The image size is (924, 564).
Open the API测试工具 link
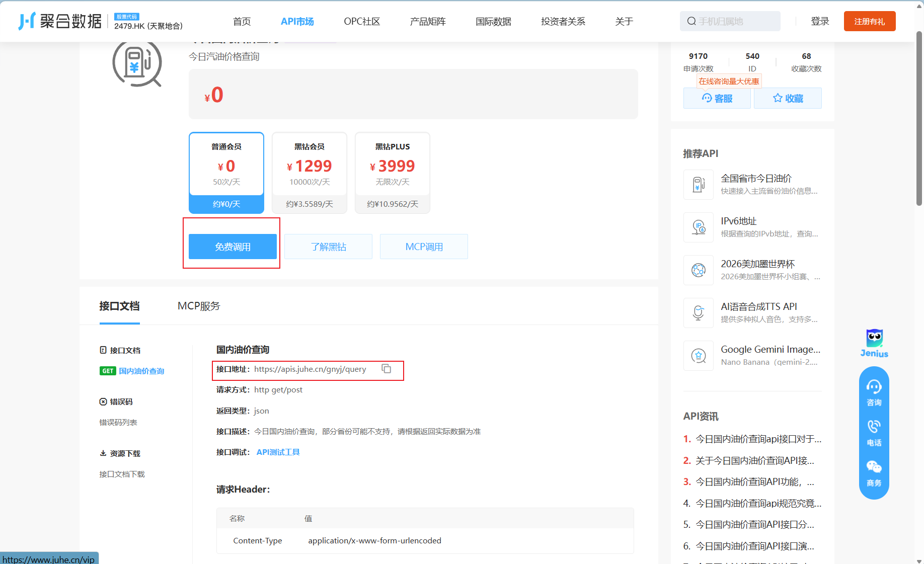coord(277,452)
